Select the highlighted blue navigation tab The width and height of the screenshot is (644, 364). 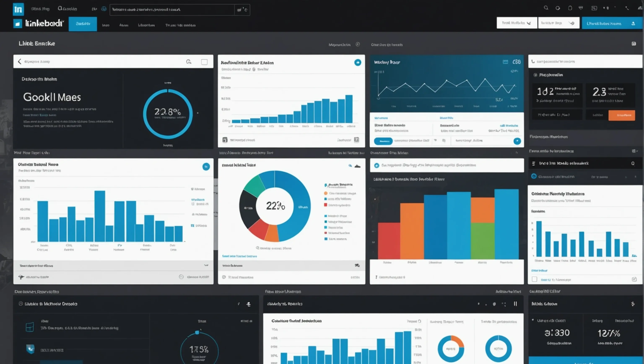(x=83, y=24)
